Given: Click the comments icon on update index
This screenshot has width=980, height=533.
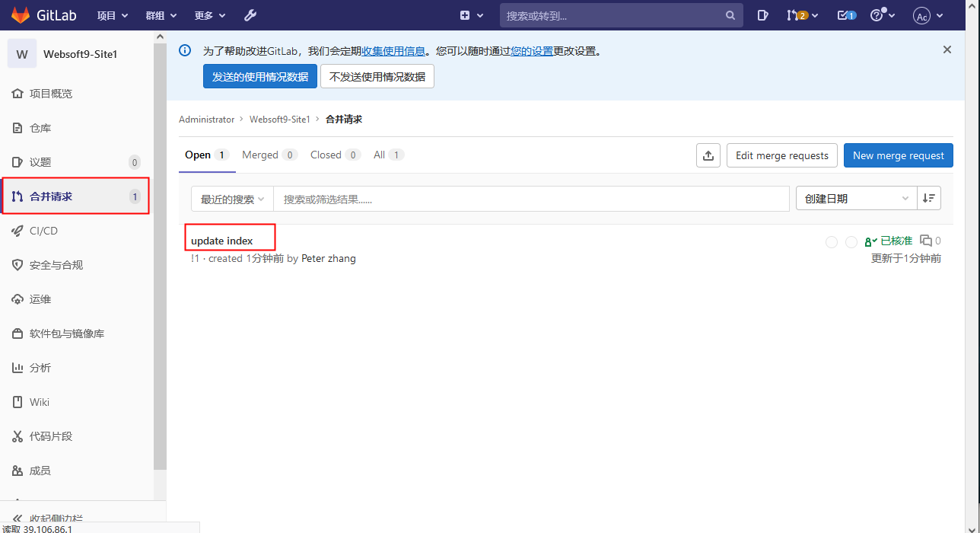Looking at the screenshot, I should 926,241.
